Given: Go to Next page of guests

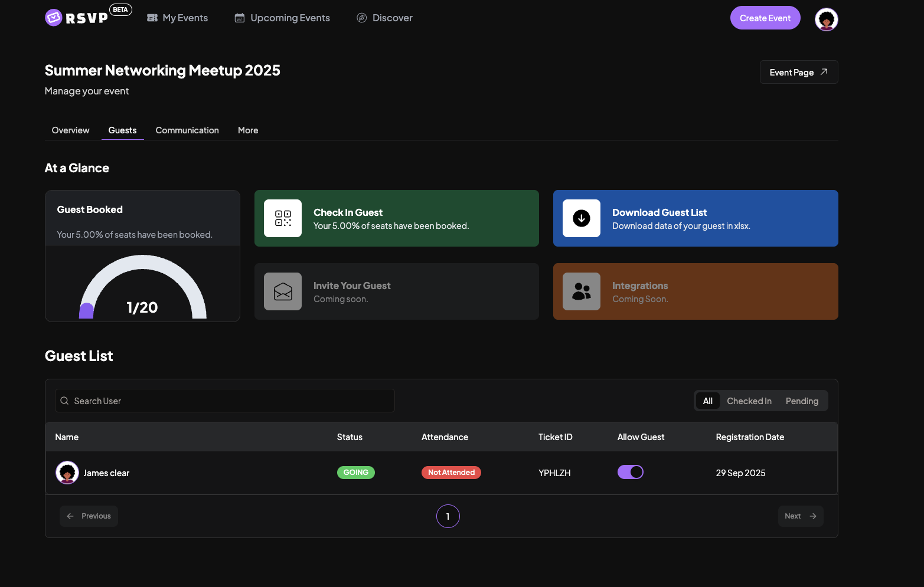Looking at the screenshot, I should tap(800, 516).
